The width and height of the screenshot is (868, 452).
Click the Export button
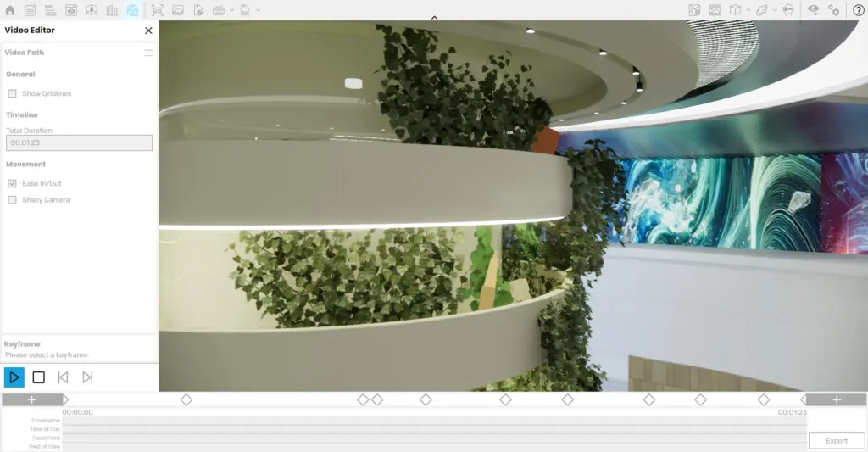(x=837, y=441)
